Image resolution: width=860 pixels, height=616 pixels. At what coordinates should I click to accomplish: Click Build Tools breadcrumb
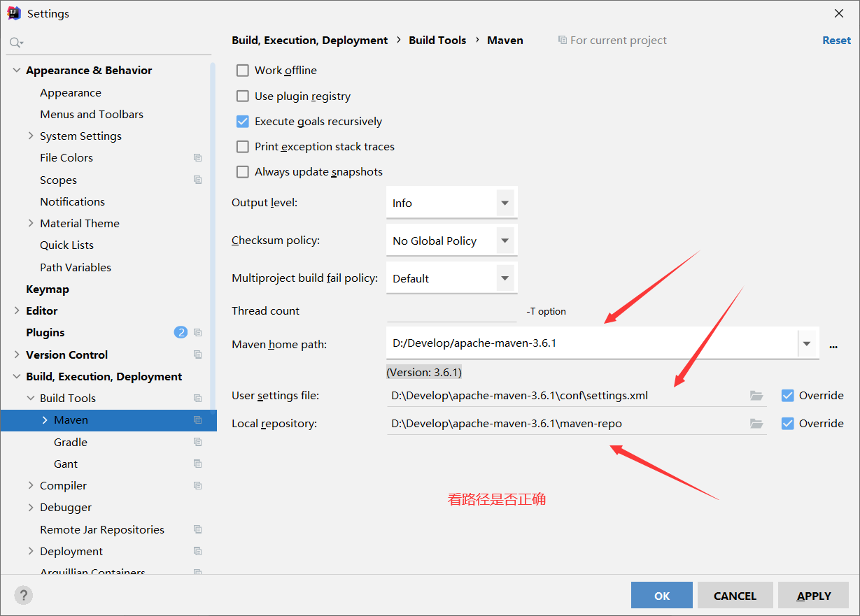437,40
